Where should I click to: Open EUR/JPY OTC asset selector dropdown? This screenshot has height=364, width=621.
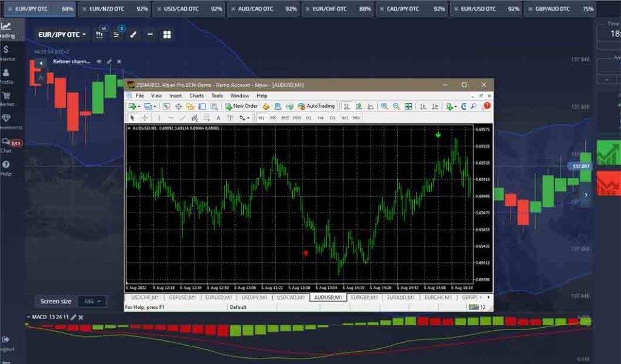(x=62, y=35)
